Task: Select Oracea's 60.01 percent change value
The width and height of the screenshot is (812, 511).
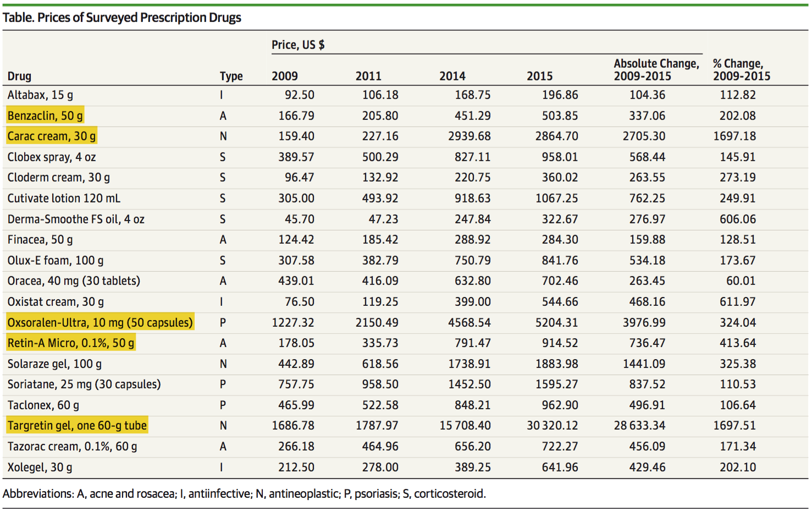Action: coord(741,281)
